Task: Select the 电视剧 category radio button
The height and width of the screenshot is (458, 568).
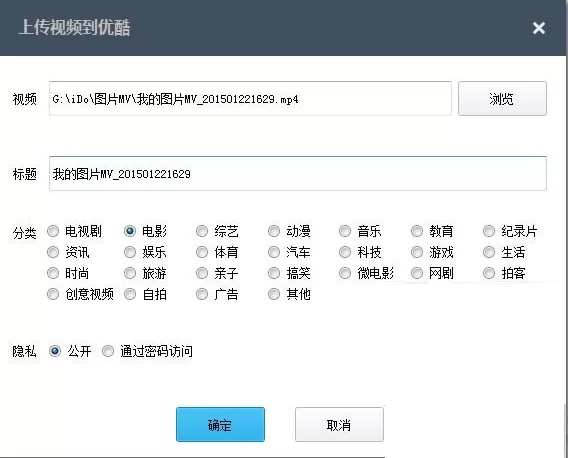Action: coord(53,231)
